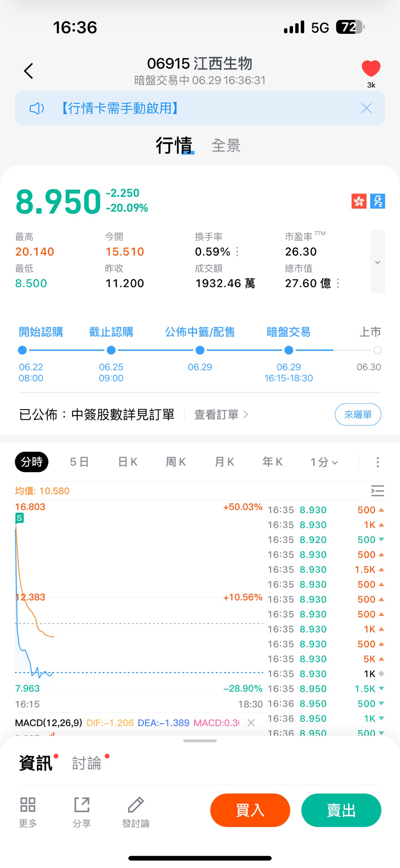Viewport: 400px width, 868px height.
Task: Tap the 最高 20.140 value
Action: (x=35, y=252)
